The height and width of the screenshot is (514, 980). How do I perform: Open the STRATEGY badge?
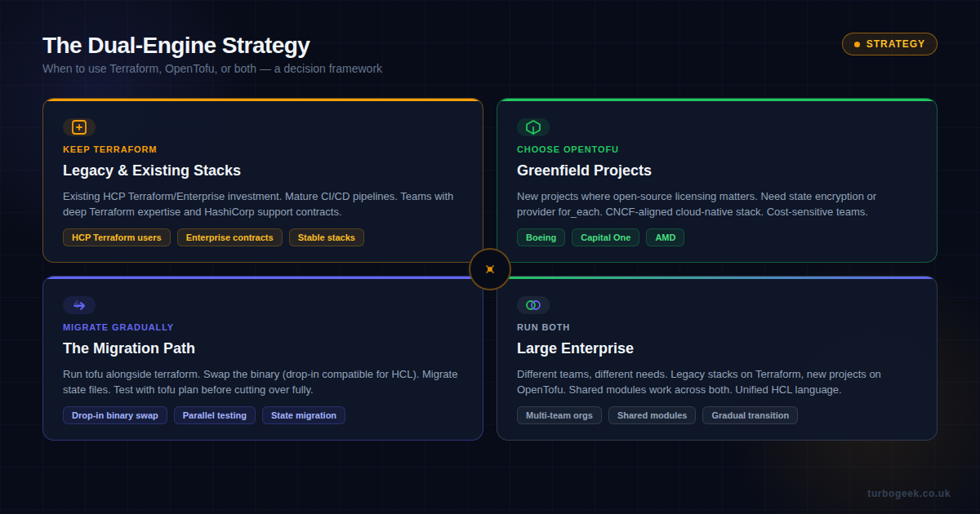tap(889, 44)
